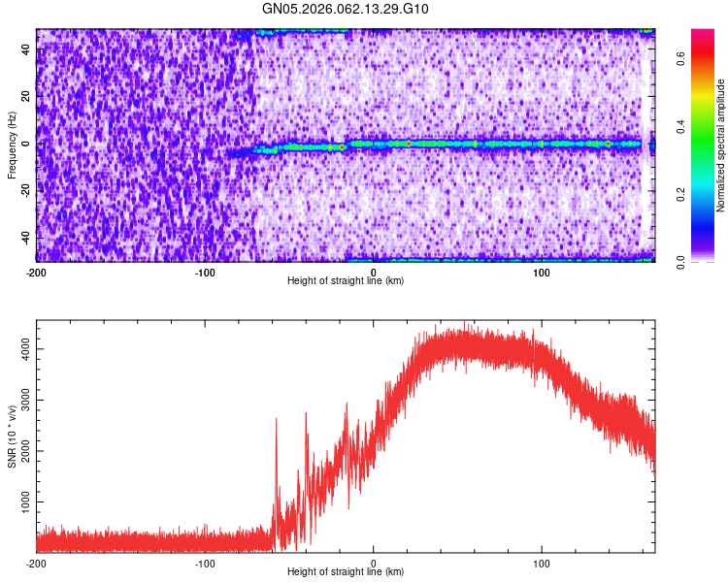The width and height of the screenshot is (728, 582).
Task: Click the plot title GN05.2026.062.13.29.G10
Action: click(x=346, y=10)
